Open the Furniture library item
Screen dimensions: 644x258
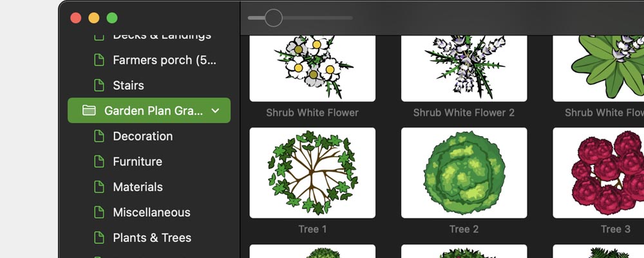tap(138, 162)
